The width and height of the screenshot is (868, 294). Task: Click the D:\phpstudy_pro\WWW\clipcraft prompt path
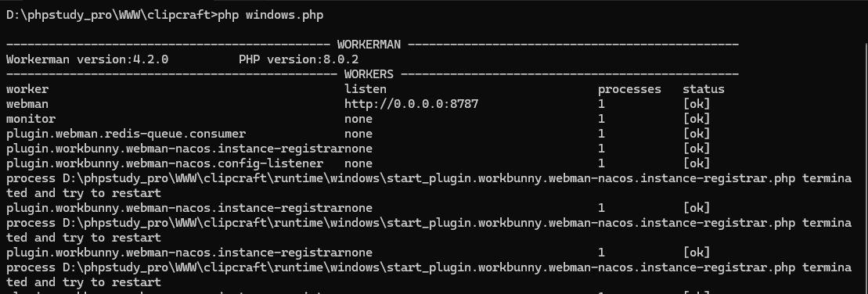click(109, 16)
